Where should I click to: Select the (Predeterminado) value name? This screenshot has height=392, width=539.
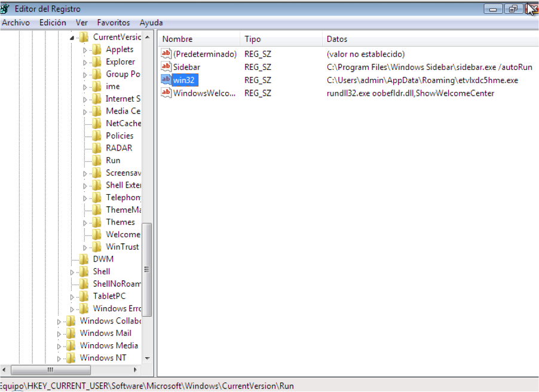click(x=205, y=54)
